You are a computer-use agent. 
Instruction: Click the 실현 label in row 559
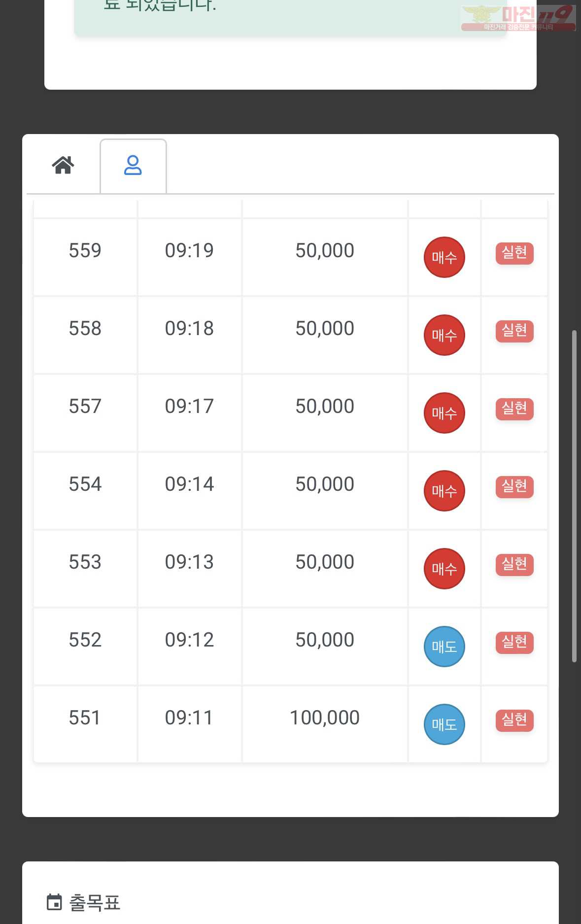tap(514, 253)
